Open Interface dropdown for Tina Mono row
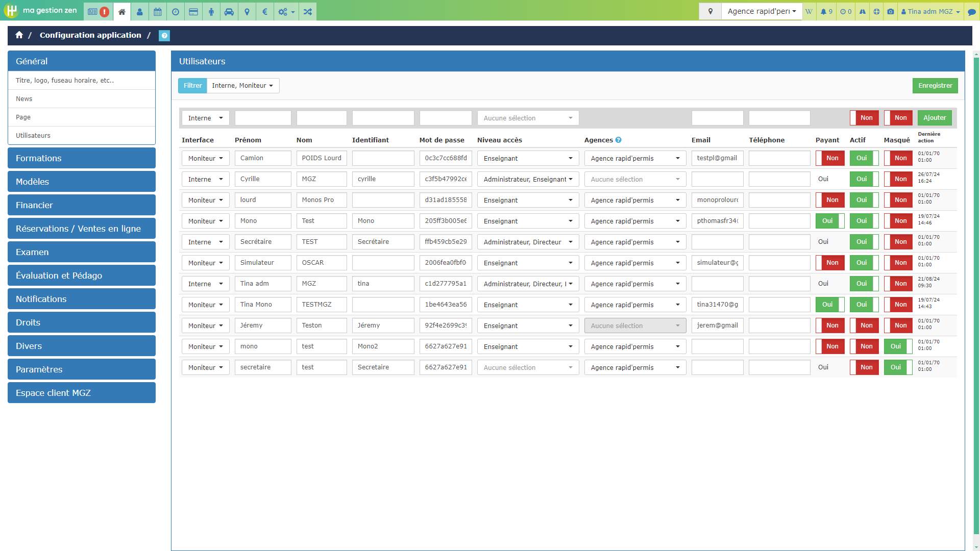Viewport: 980px width, 551px height. click(x=205, y=305)
